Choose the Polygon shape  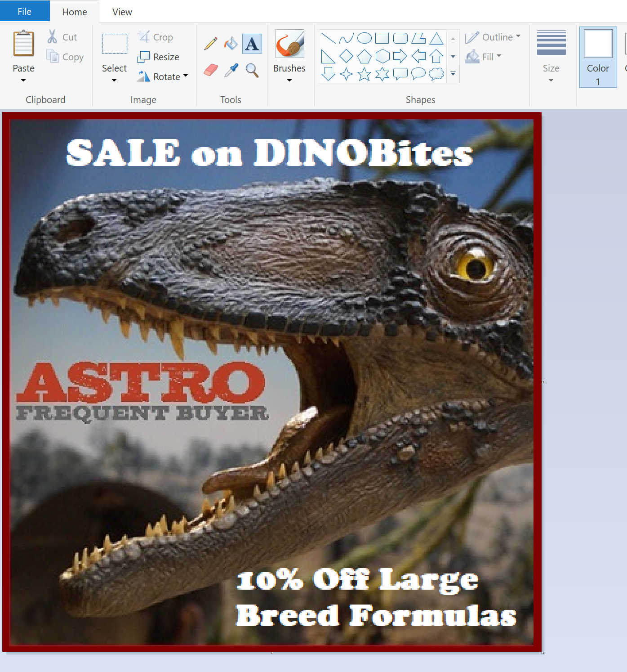tap(418, 38)
